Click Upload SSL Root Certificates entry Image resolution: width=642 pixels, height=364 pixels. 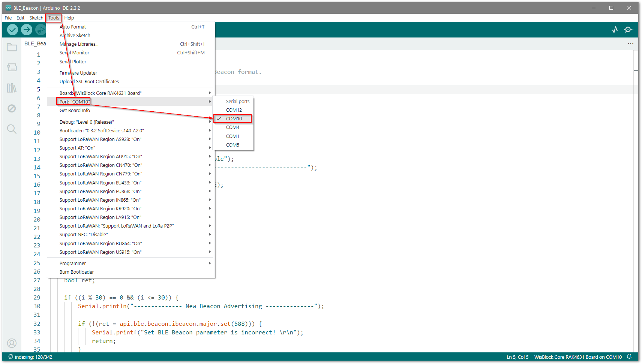pos(130,81)
